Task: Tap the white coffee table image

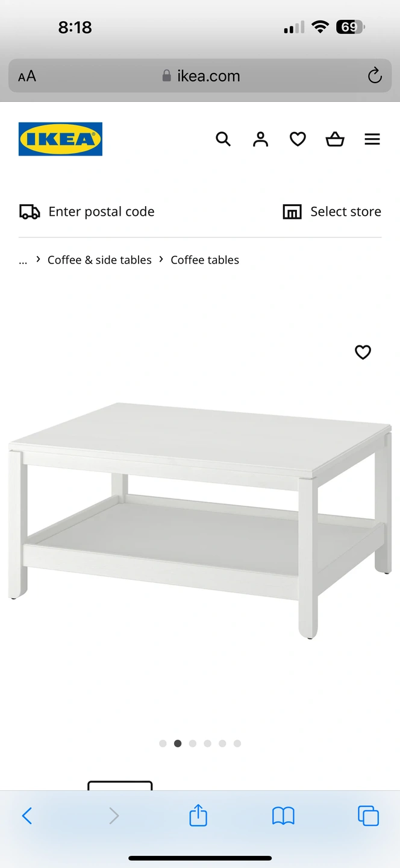Action: pyautogui.click(x=200, y=520)
